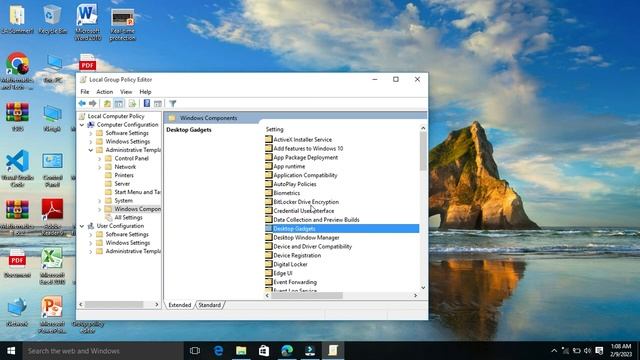Screen dimensions: 640x360
Task: Select Desktop Window Manager folder
Action: 306,238
